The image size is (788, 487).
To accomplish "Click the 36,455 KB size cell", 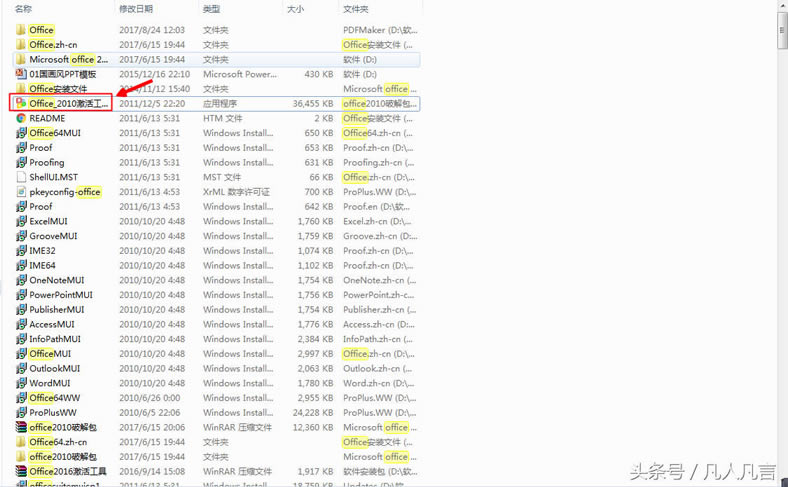I will click(x=313, y=104).
